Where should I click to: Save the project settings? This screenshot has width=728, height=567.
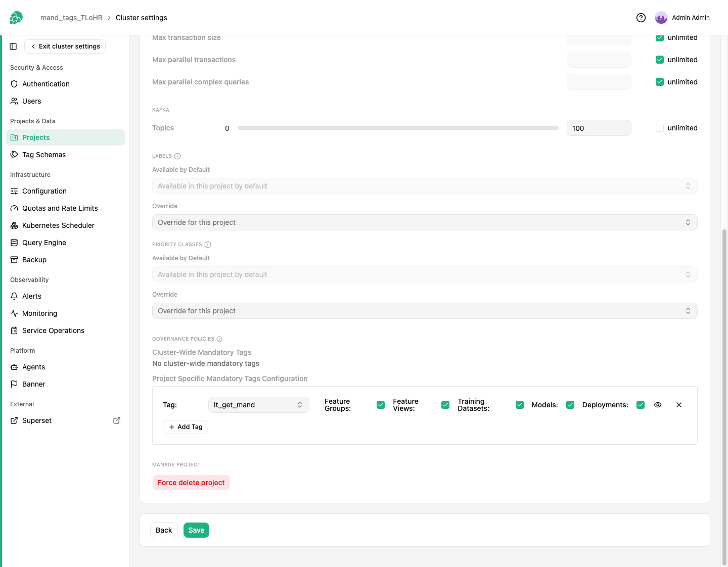click(x=196, y=530)
